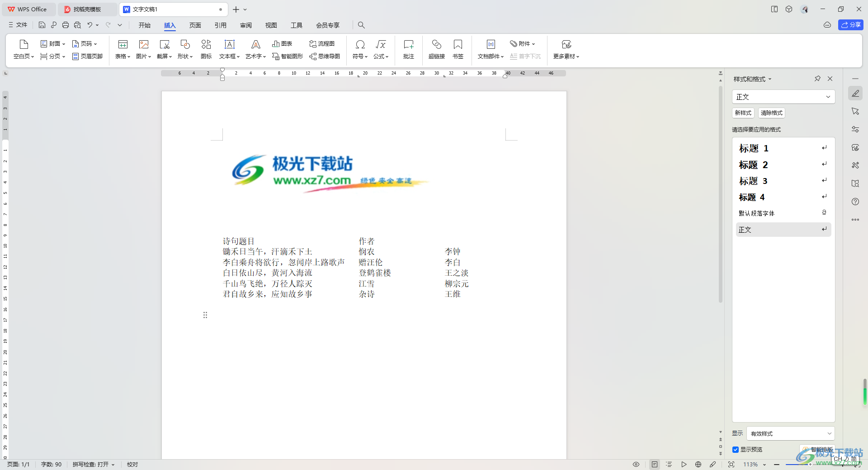Insert a Text Box
Viewport: 868px width, 470px height.
(x=229, y=49)
